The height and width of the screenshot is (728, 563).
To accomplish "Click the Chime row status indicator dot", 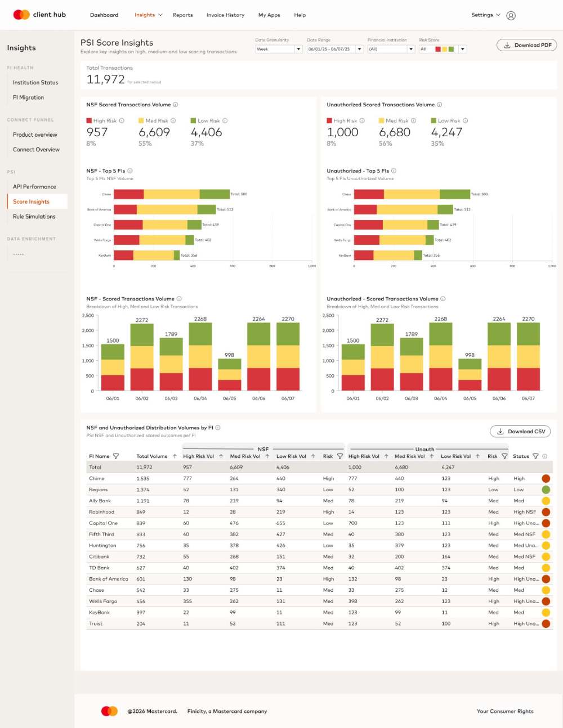I will tap(546, 479).
